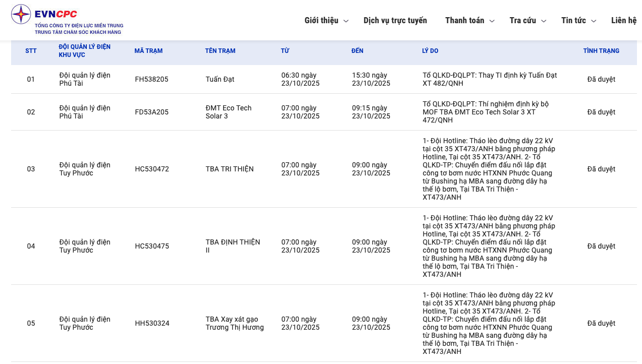This screenshot has width=642, height=364.
Task: Expand the Giới thiệu dropdown chevron
Action: (x=346, y=21)
